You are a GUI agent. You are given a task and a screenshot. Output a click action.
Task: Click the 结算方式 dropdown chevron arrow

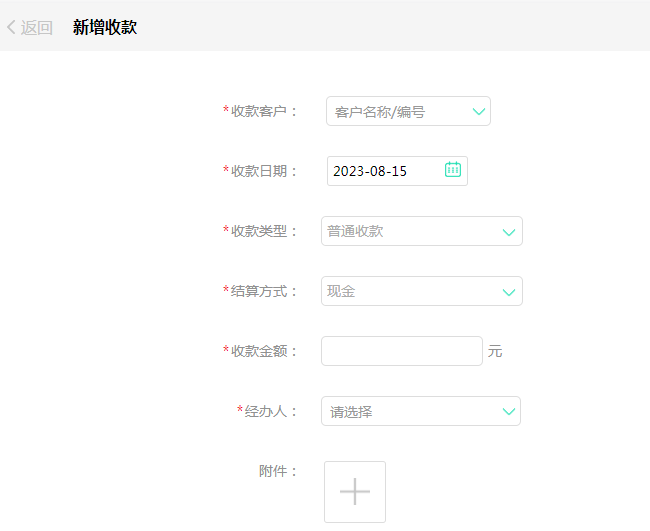(509, 292)
